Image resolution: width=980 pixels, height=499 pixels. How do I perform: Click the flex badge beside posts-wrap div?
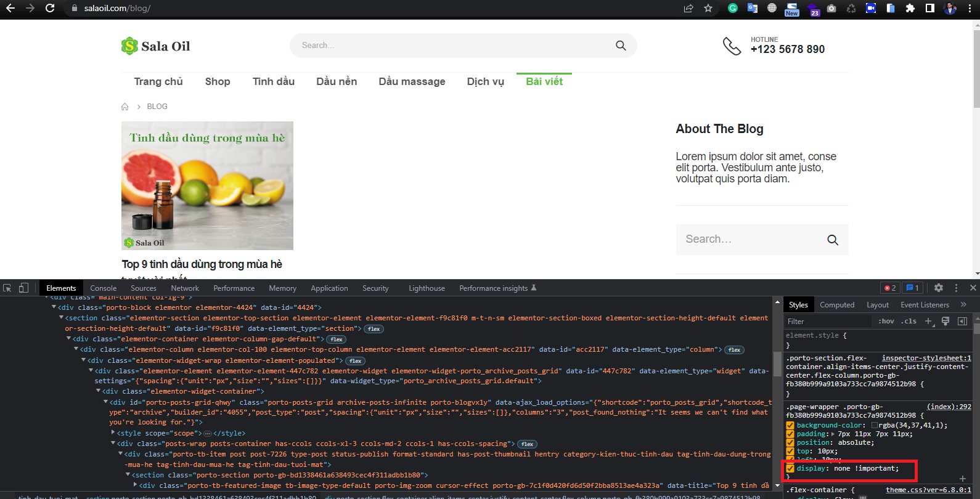click(x=527, y=444)
